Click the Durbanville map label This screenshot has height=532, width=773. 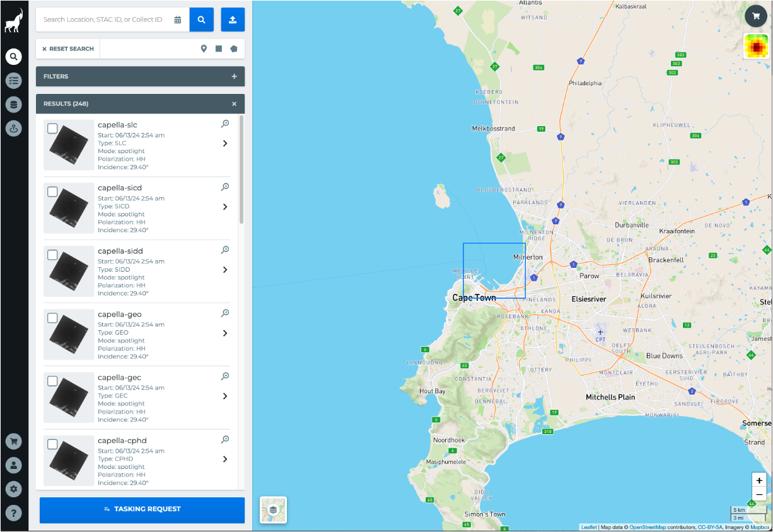(x=632, y=225)
